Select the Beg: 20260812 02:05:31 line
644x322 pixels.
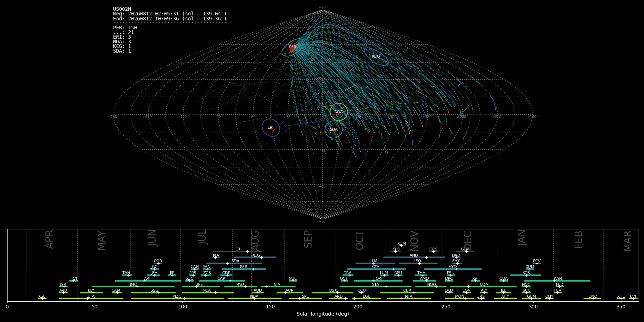[170, 14]
